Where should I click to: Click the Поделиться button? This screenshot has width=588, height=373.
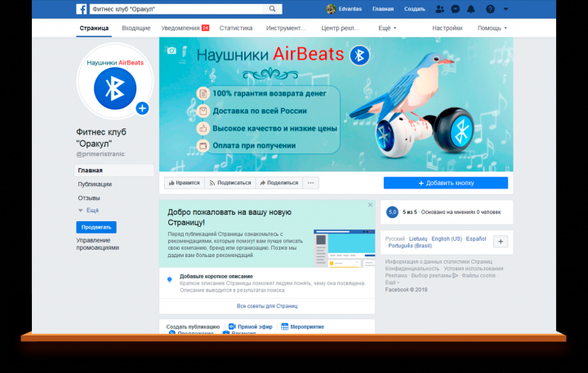point(279,183)
